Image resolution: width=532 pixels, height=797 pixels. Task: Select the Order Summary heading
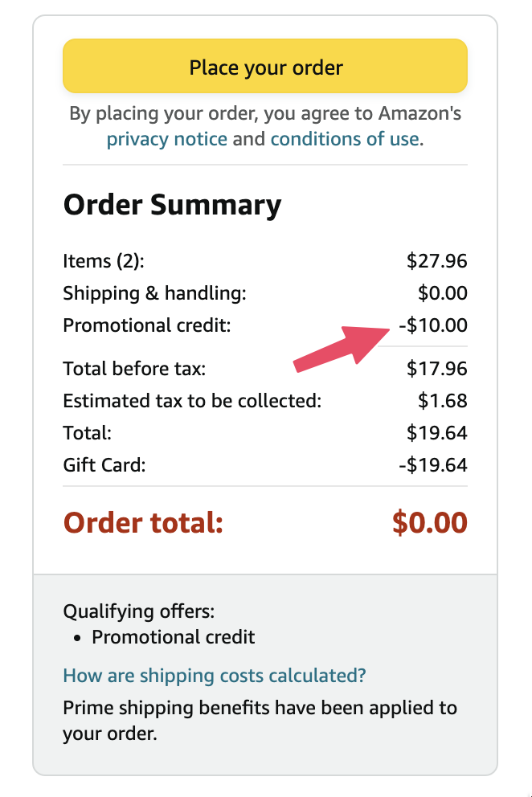172,204
